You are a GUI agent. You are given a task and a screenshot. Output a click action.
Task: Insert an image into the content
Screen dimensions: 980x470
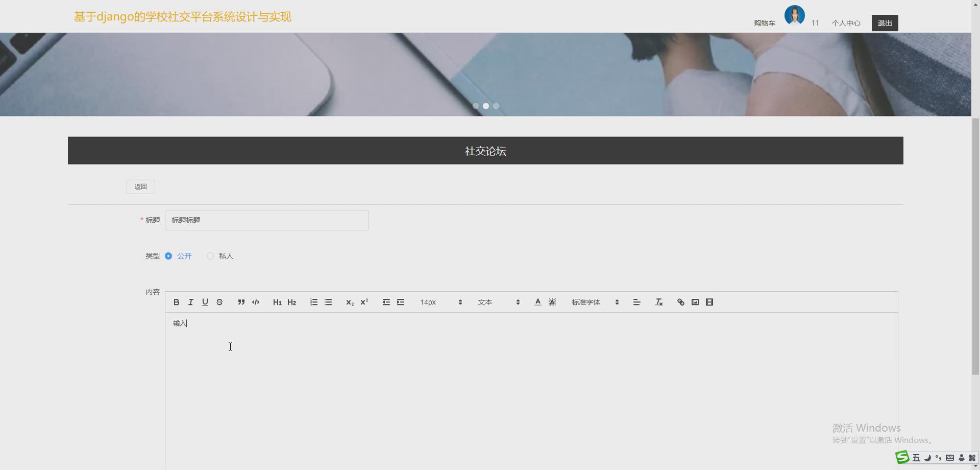(x=695, y=302)
